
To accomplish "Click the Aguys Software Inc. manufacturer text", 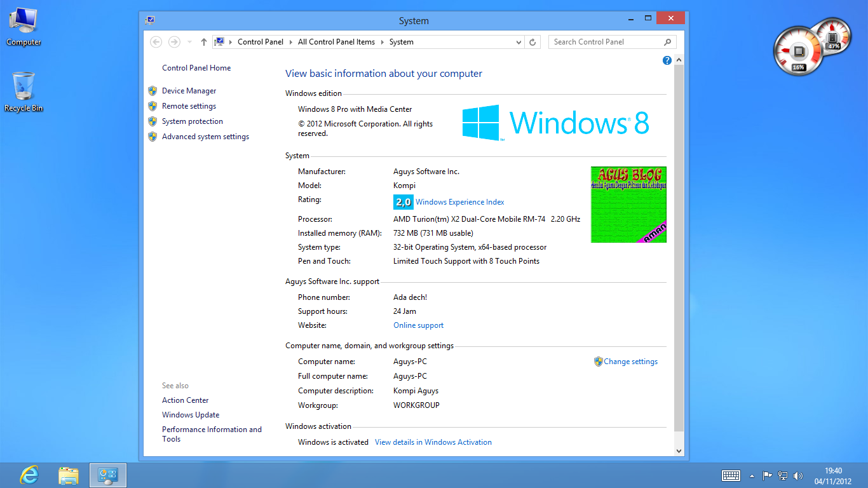I will 426,172.
